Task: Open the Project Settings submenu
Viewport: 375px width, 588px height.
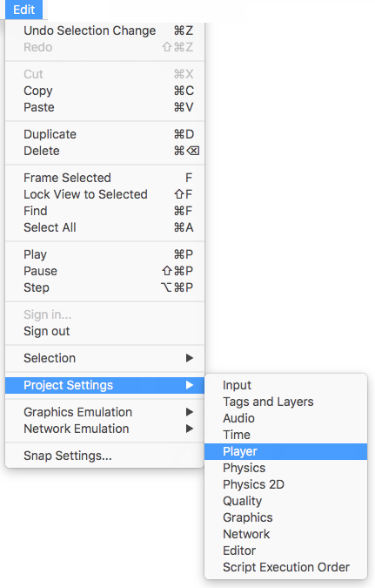Action: 105,385
